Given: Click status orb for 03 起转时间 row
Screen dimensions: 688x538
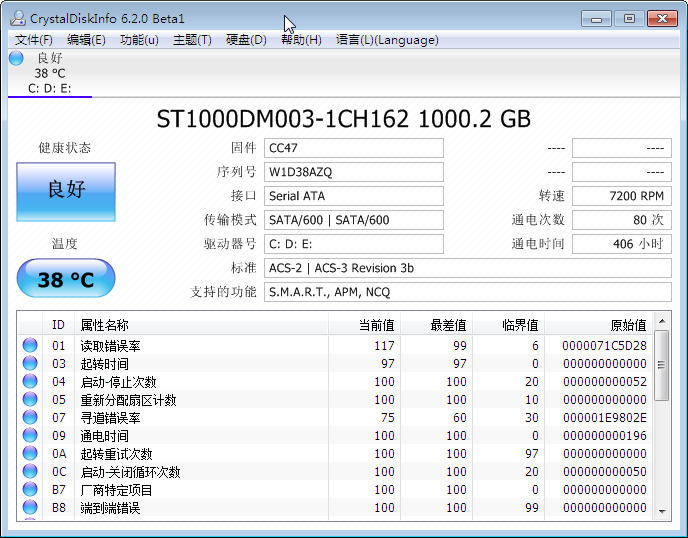Looking at the screenshot, I should [30, 363].
